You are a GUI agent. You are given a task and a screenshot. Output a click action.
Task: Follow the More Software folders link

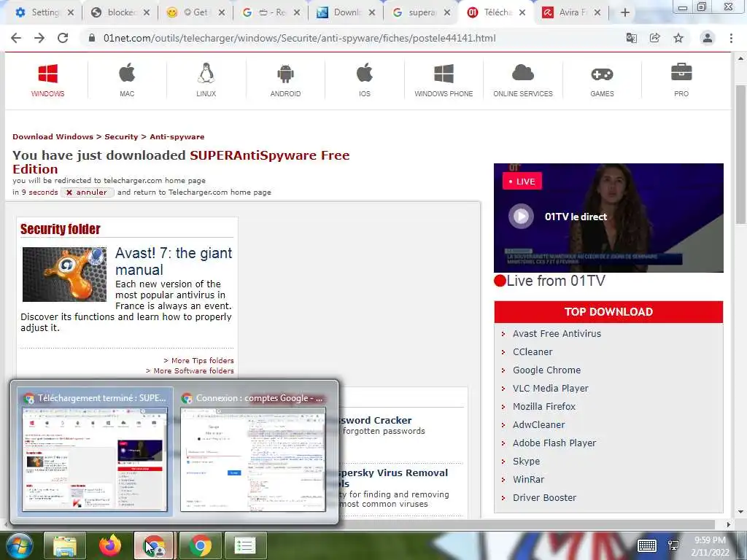coord(193,370)
